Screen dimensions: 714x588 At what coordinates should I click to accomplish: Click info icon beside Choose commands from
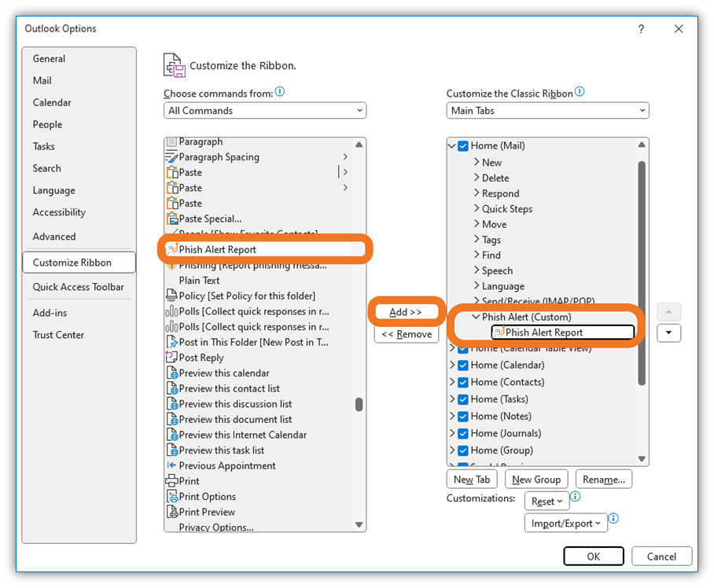click(280, 91)
